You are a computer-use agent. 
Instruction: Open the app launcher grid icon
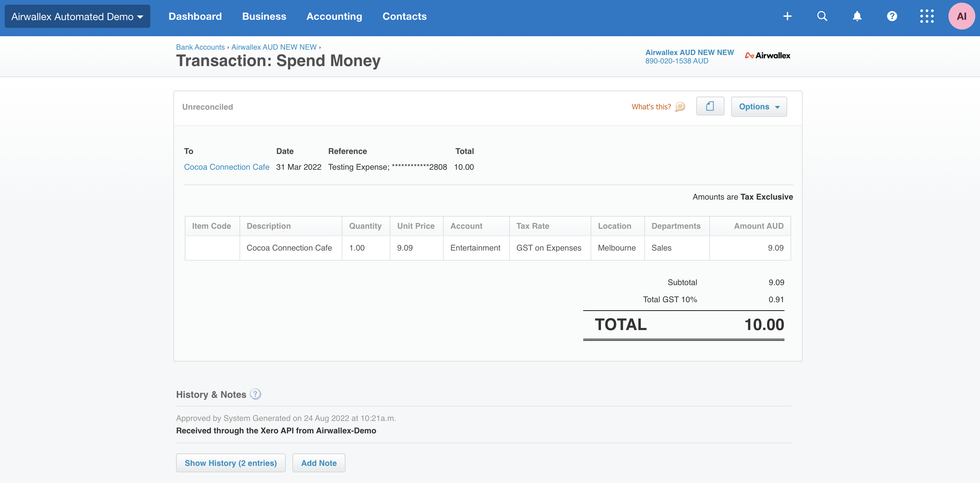(x=927, y=16)
